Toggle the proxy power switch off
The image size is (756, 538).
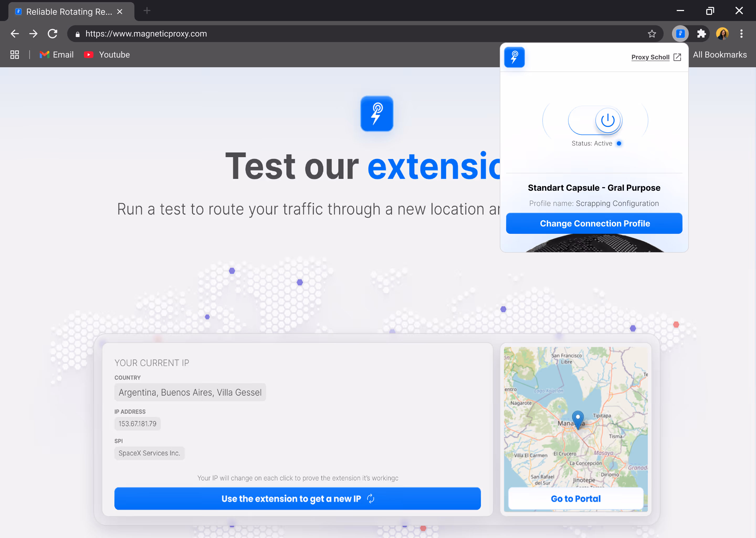[x=595, y=120]
